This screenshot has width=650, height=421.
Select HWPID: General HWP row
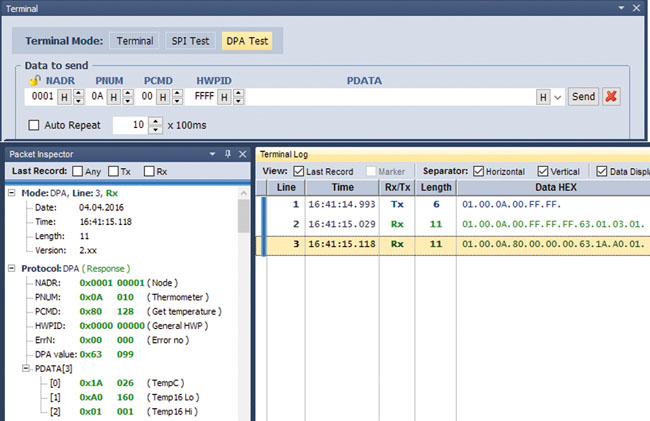click(121, 326)
